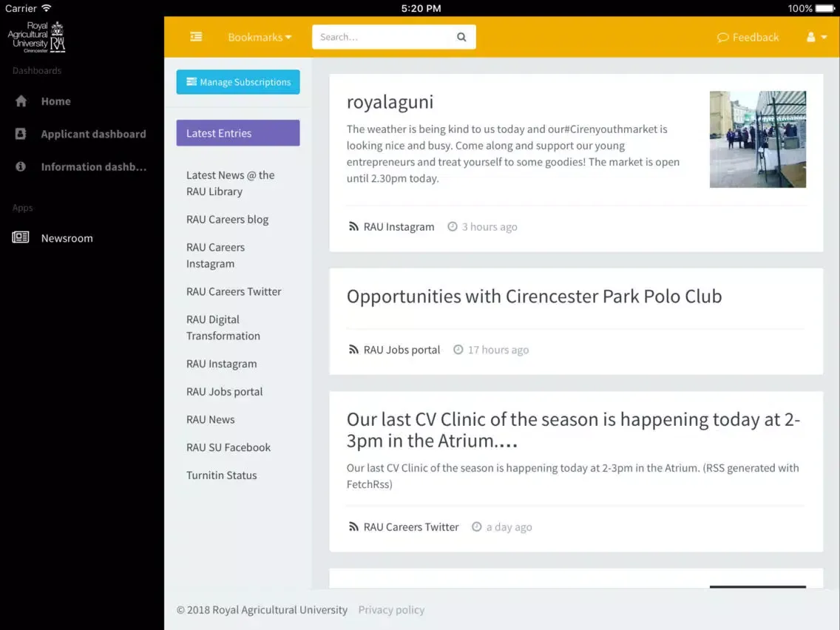The width and height of the screenshot is (840, 630).
Task: Filter by RAU Careers Instagram feed
Action: click(x=215, y=255)
